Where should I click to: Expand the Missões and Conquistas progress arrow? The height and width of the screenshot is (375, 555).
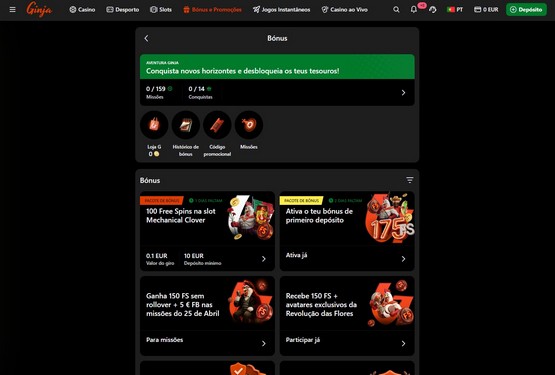[x=403, y=93]
